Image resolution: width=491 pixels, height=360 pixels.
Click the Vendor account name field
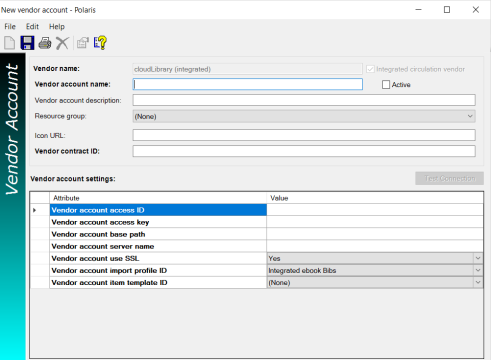(248, 84)
